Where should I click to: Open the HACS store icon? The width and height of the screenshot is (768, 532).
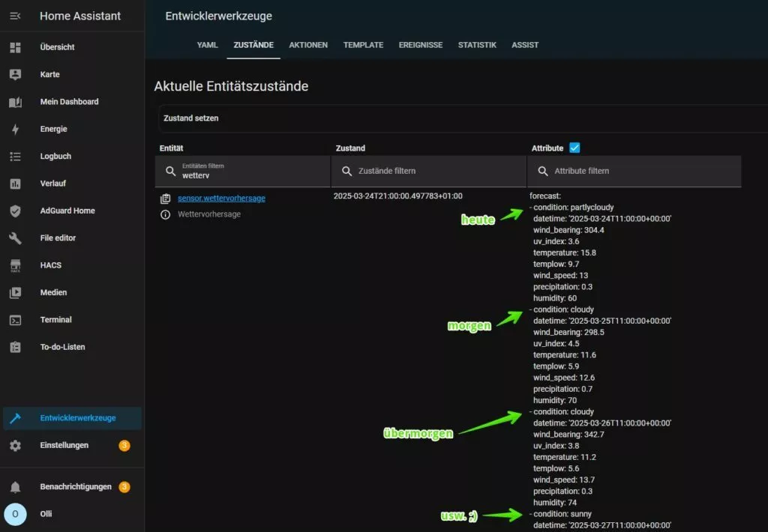click(15, 265)
